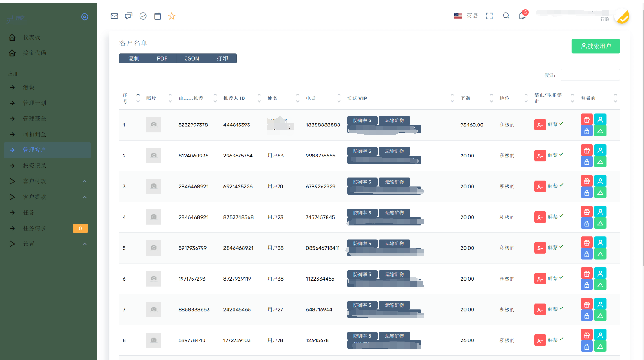Toggle fullscreen with the expand icon
The width and height of the screenshot is (644, 360).
pos(489,16)
